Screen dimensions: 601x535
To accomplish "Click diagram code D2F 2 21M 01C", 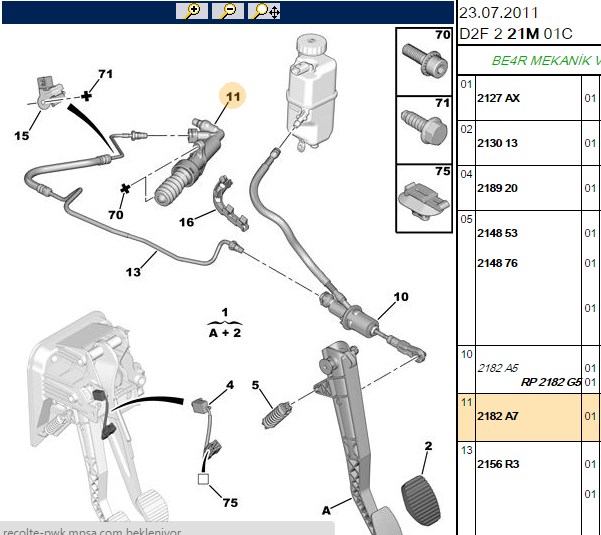I will pyautogui.click(x=516, y=34).
